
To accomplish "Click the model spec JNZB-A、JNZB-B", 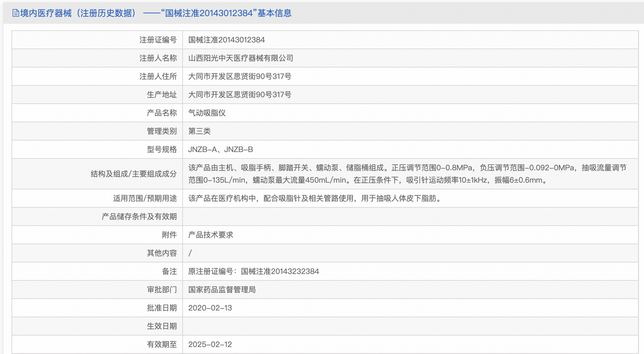I will 220,150.
